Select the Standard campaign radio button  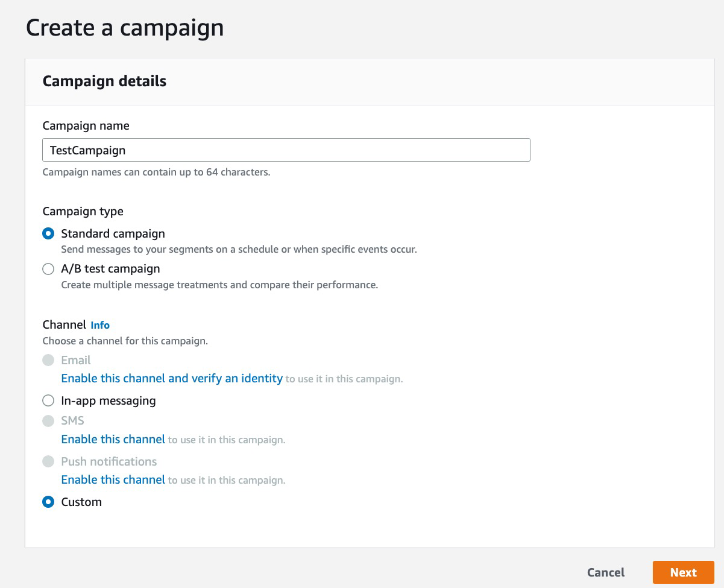(48, 233)
